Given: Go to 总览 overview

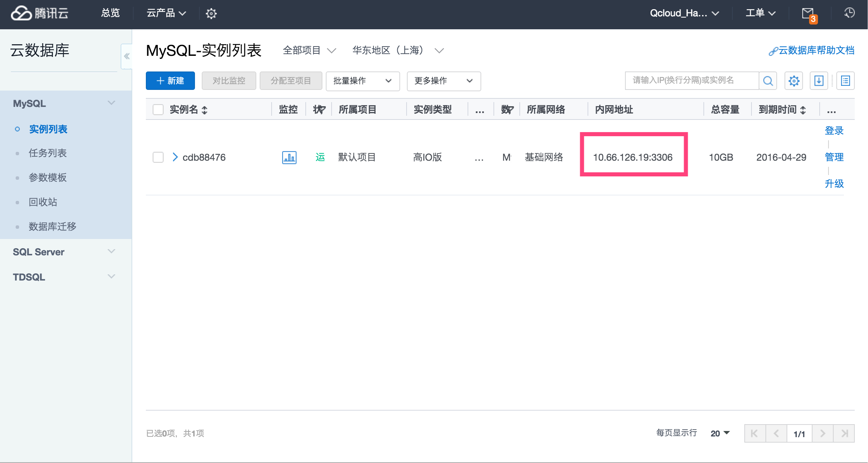Looking at the screenshot, I should 110,13.
